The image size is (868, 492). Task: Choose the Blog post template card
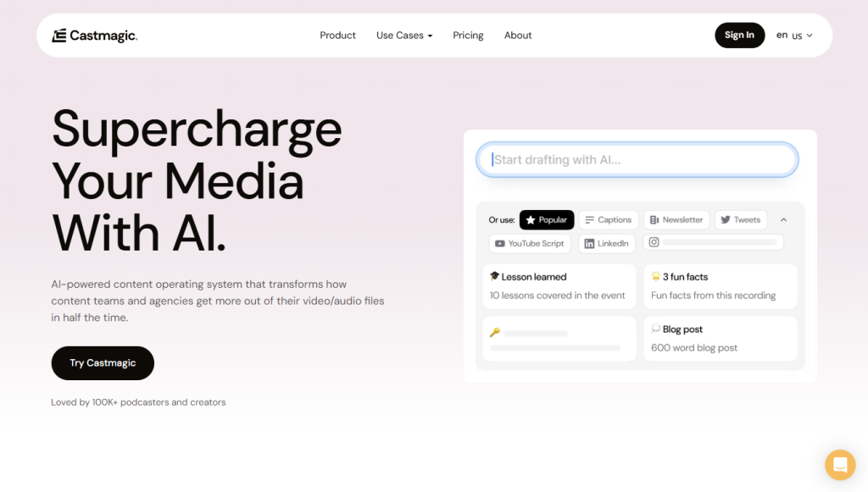721,339
